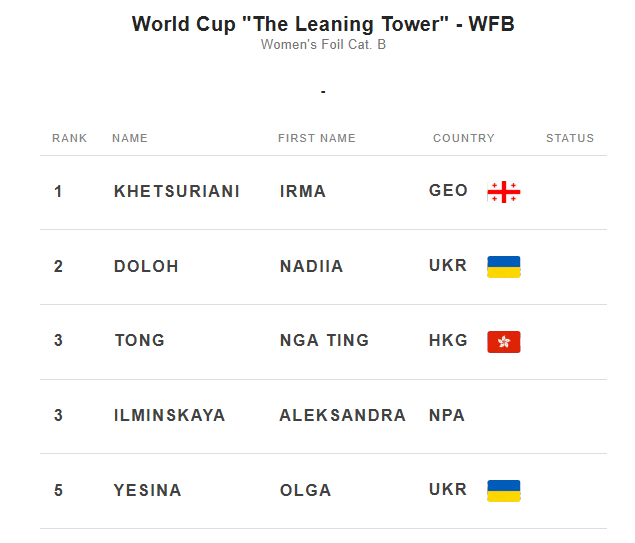Viewport: 635px width, 543px height.
Task: Click first name ALEKSANDRA
Action: (x=342, y=415)
